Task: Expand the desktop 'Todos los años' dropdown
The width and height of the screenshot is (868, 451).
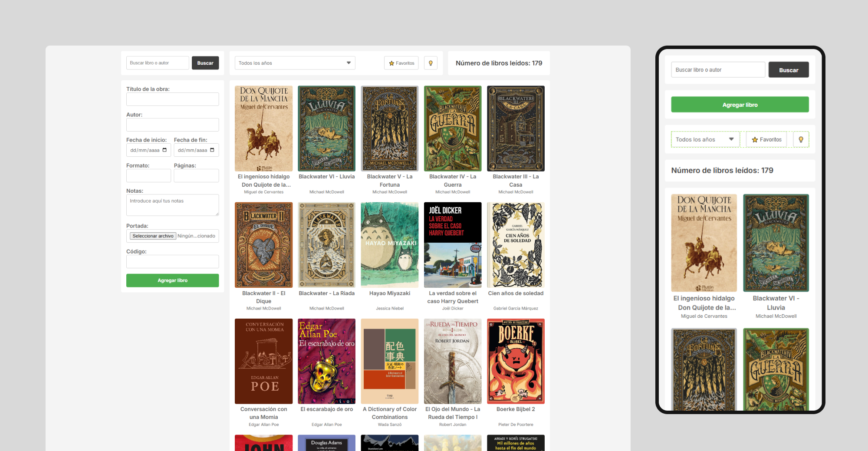Action: point(295,63)
